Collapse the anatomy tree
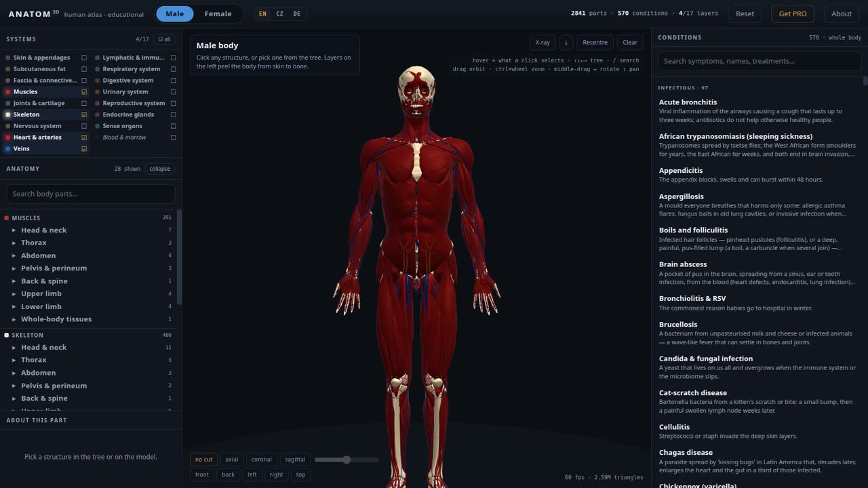The width and height of the screenshot is (868, 488). coord(160,169)
